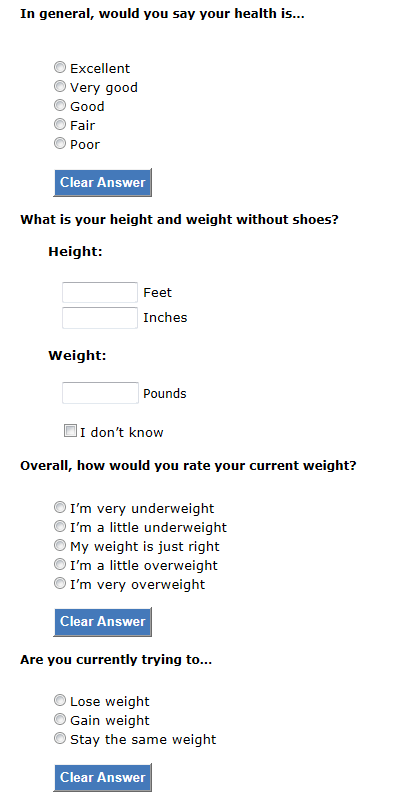Screen dimensions: 397x798
Task: Focus the Inches height input box
Action: tap(100, 318)
